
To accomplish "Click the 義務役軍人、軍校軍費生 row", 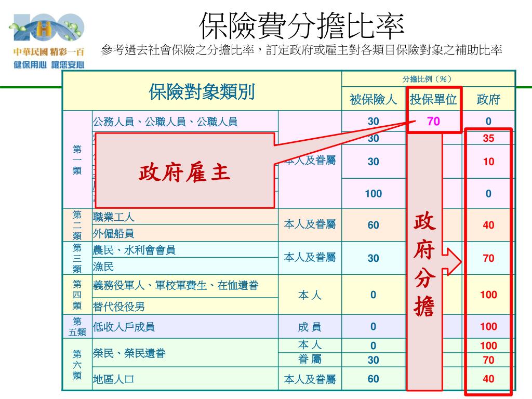I will [x=185, y=286].
